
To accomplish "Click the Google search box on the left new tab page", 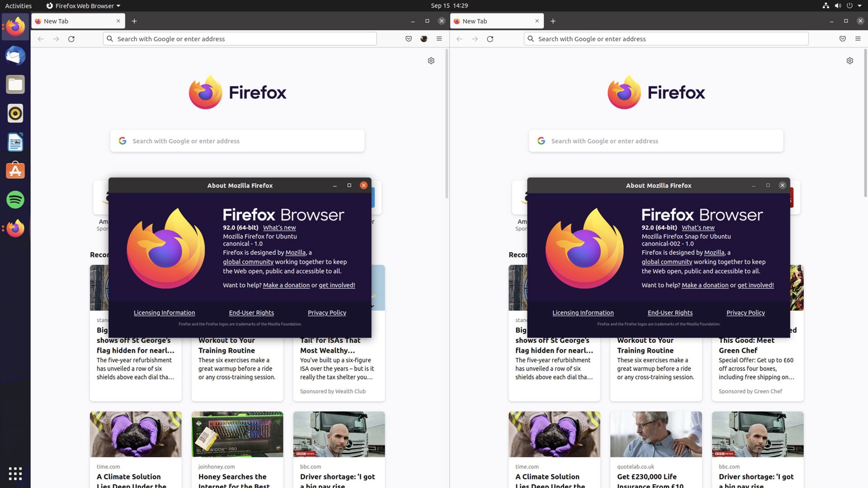I will tap(237, 141).
